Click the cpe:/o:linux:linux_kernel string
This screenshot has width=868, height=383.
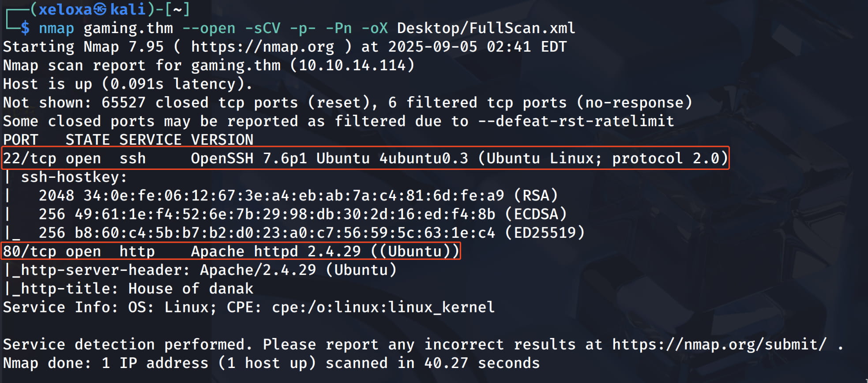click(383, 307)
